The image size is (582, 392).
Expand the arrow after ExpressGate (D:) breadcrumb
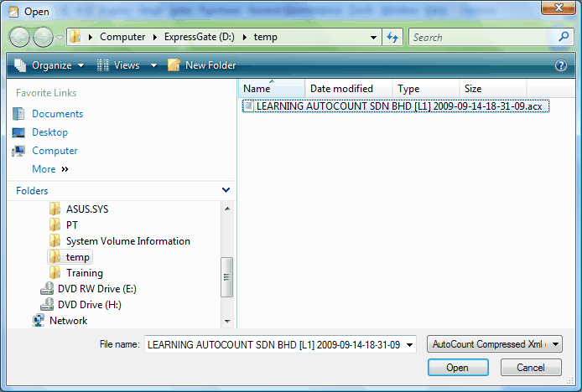[x=245, y=37]
